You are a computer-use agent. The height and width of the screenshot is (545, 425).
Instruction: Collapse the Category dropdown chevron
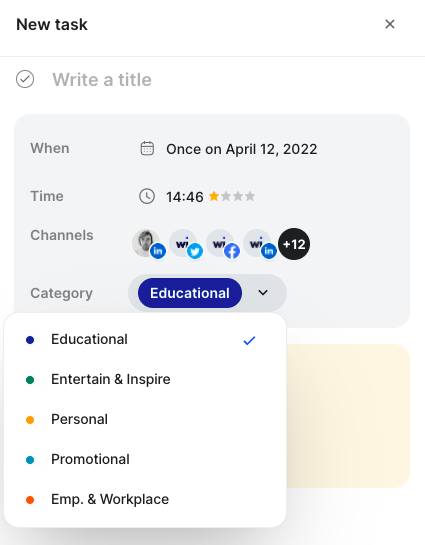tap(263, 293)
